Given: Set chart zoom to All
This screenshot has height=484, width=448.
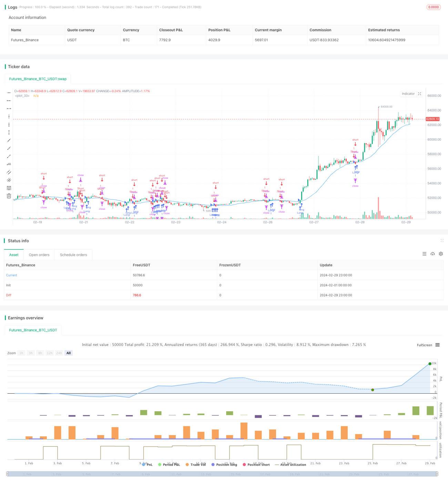Looking at the screenshot, I should coord(69,353).
